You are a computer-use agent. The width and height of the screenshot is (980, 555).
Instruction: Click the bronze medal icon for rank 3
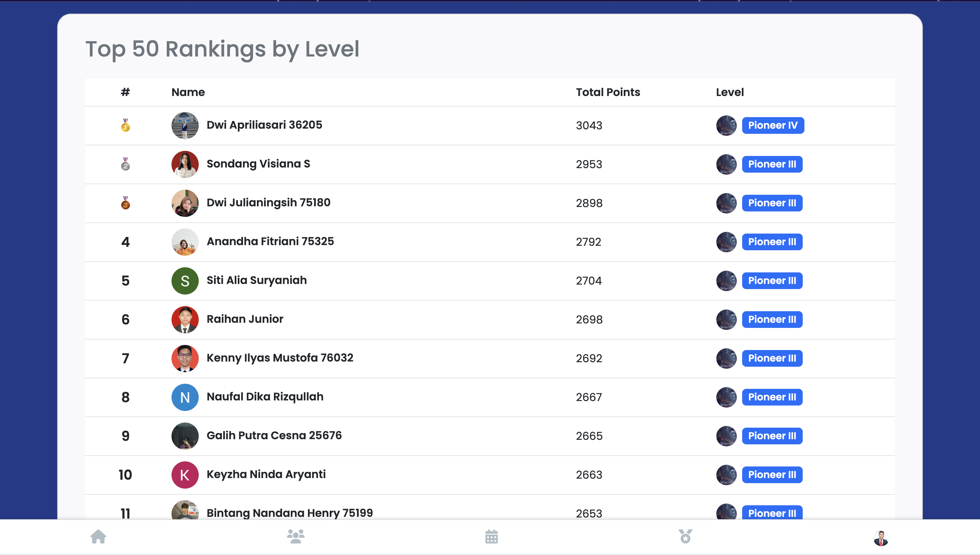point(125,203)
